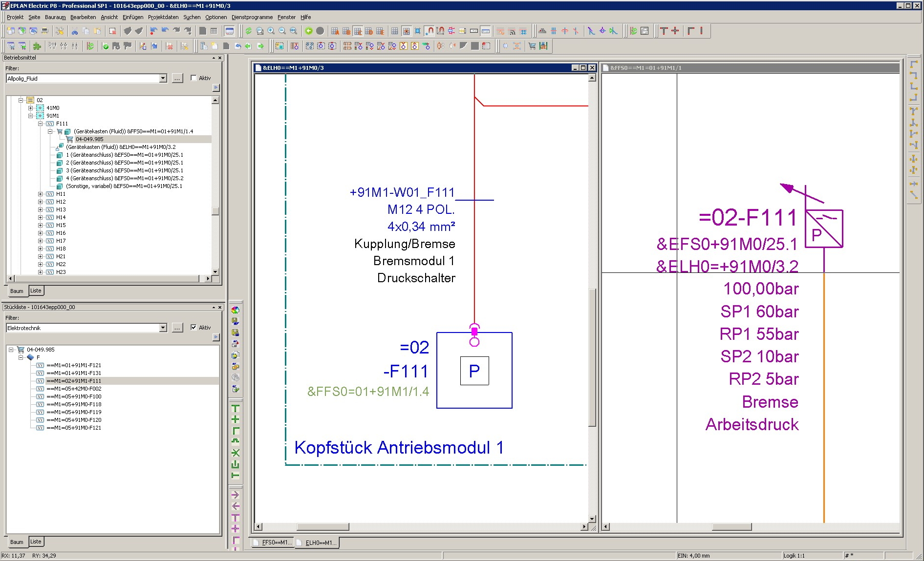Click vertical scrollbar of the &ELH0 drawing window

click(x=592, y=357)
